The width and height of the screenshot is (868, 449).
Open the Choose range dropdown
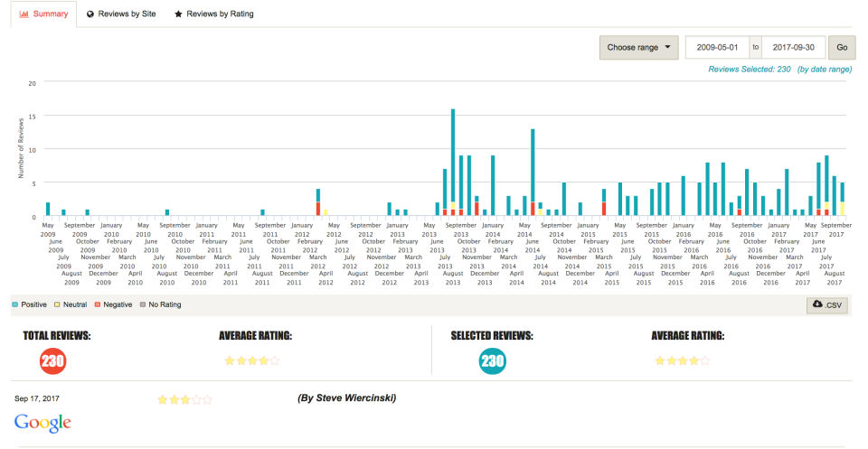tap(639, 48)
